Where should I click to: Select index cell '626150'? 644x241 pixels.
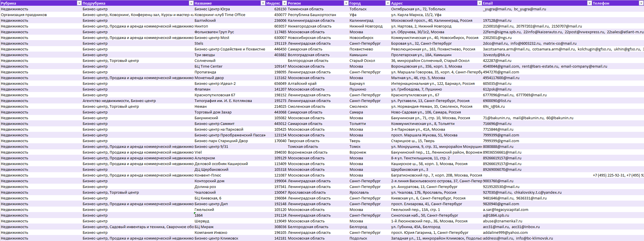[x=276, y=9]
